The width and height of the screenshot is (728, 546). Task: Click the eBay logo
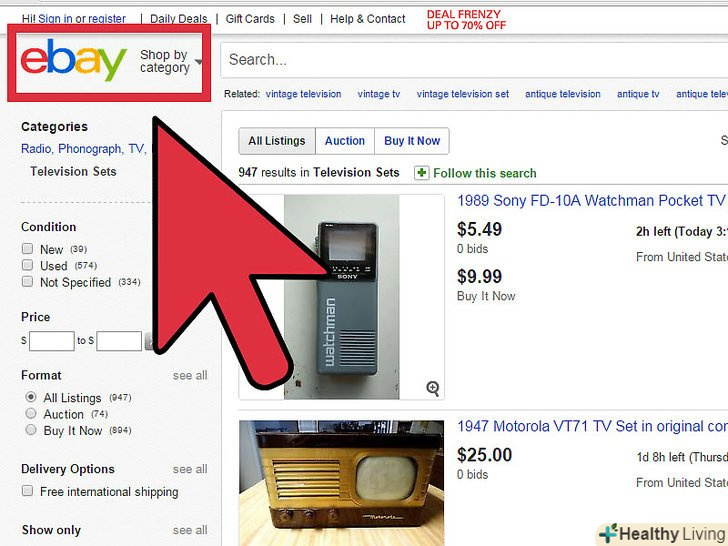[73, 59]
